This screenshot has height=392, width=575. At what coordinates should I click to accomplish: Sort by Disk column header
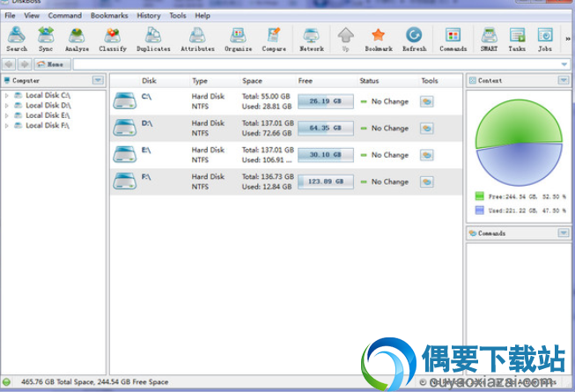tap(149, 81)
